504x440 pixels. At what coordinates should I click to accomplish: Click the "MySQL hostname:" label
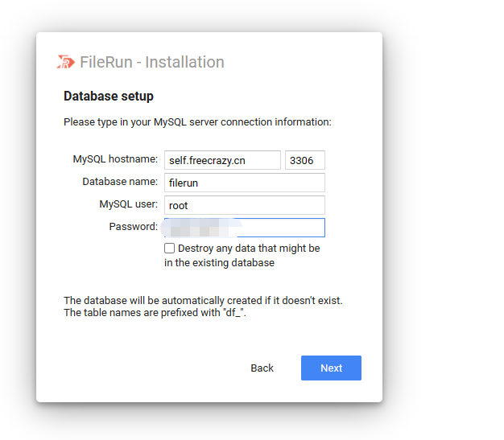pos(115,159)
